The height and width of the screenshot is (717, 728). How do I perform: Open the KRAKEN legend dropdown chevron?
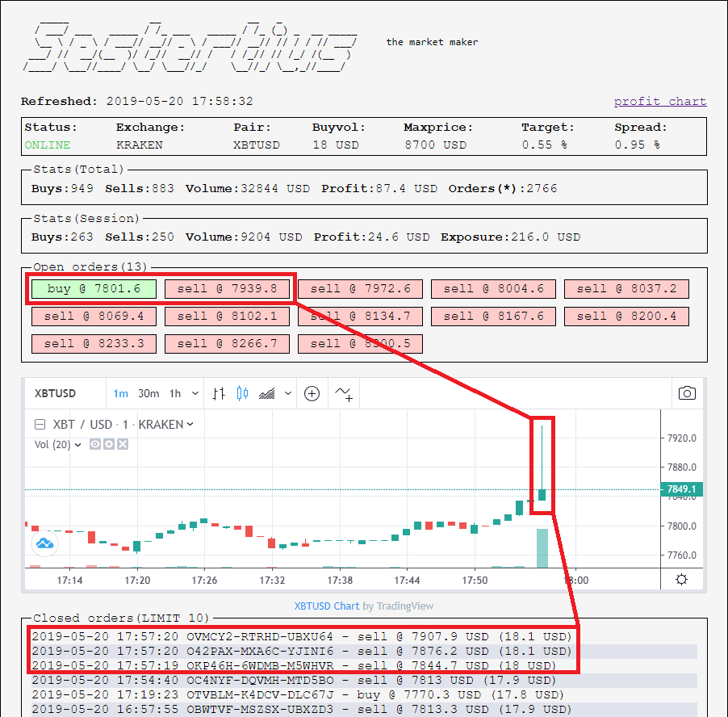point(190,424)
